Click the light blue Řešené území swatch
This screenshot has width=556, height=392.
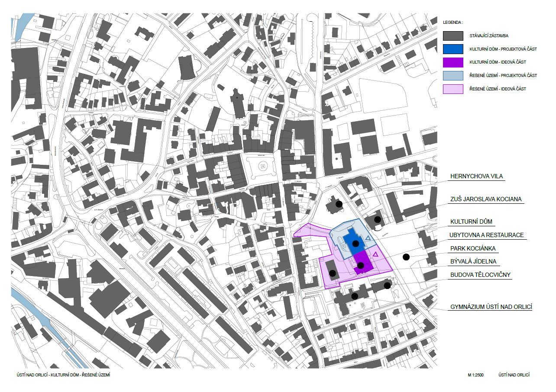[x=453, y=76]
